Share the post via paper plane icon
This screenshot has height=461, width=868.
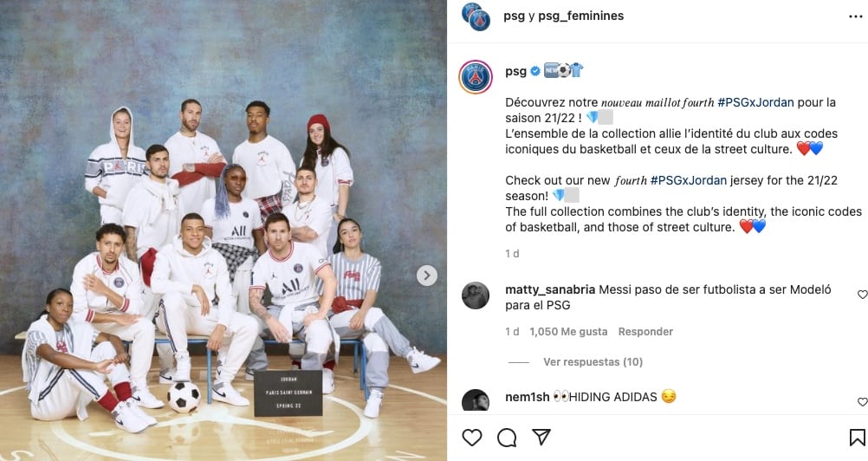tap(541, 438)
